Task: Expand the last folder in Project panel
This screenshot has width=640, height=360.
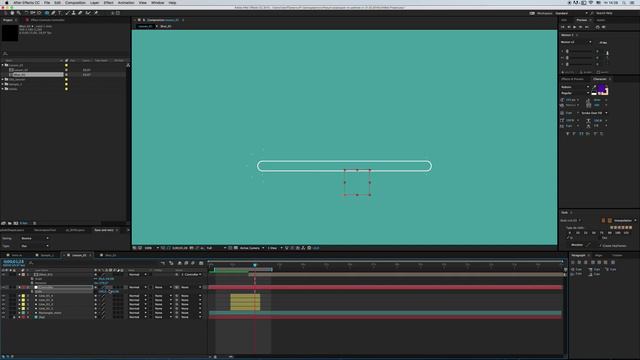Action: (x=2, y=89)
